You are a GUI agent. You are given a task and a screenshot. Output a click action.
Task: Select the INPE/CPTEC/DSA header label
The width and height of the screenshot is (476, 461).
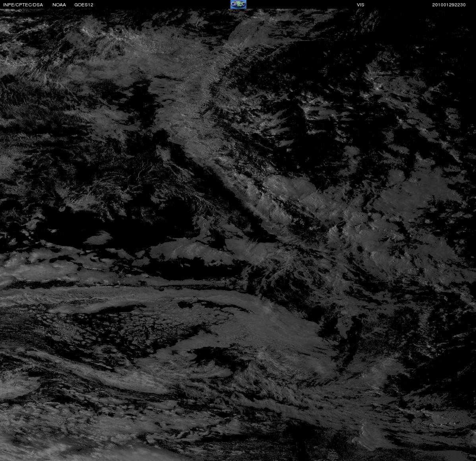(23, 5)
